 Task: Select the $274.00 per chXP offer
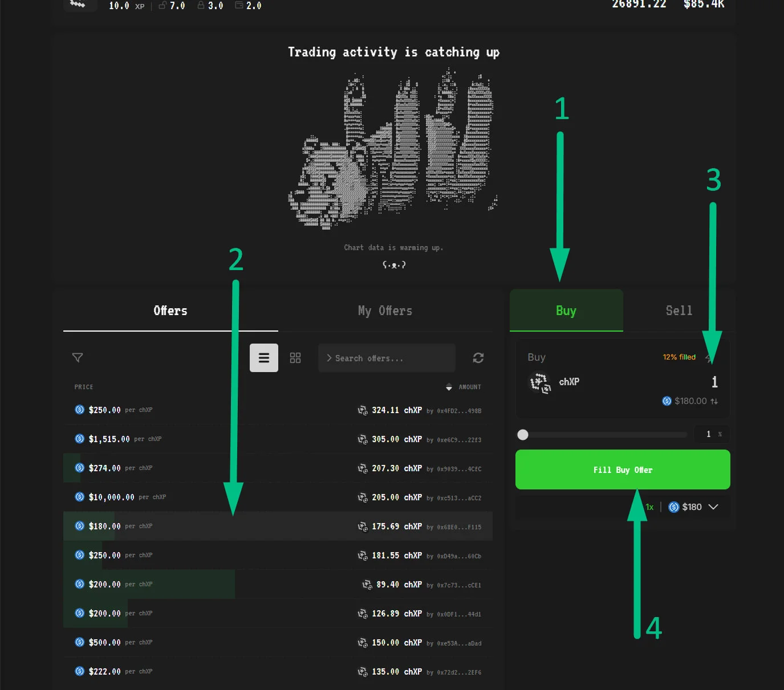tap(278, 468)
